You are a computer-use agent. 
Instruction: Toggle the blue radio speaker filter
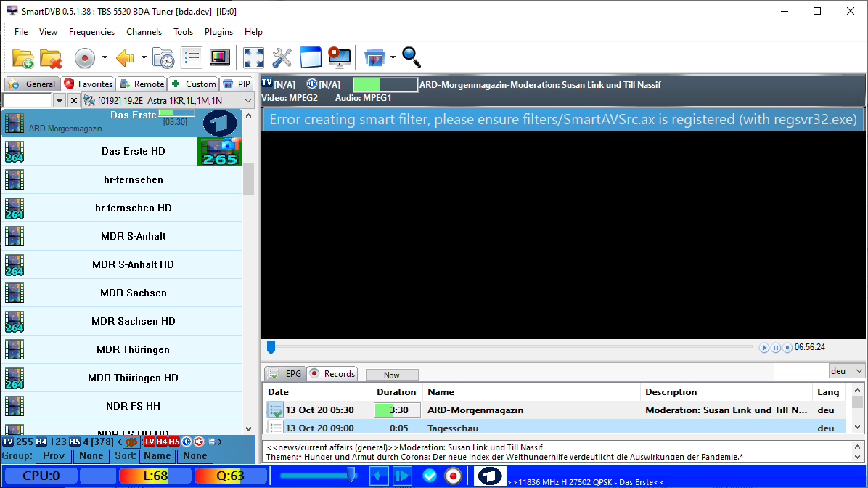(187, 442)
